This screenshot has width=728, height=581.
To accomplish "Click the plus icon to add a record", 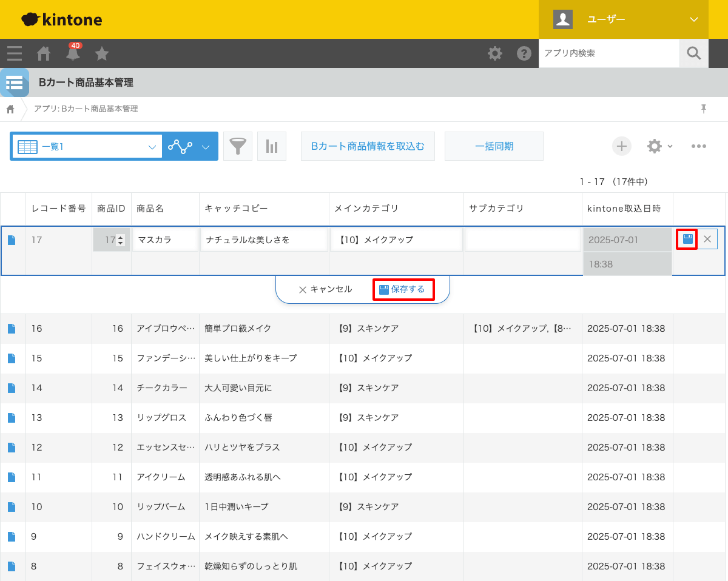I will [x=621, y=146].
